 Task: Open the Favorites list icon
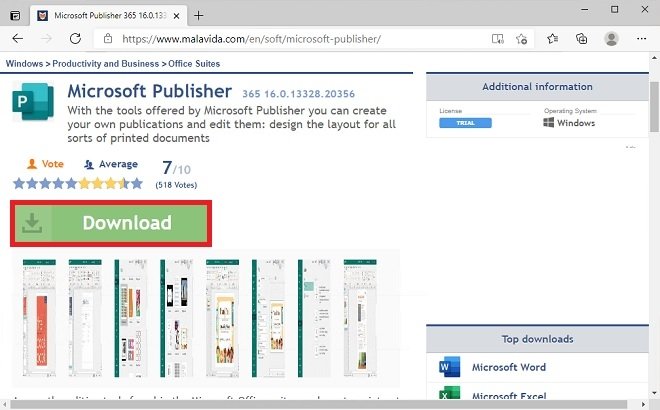[x=553, y=39]
